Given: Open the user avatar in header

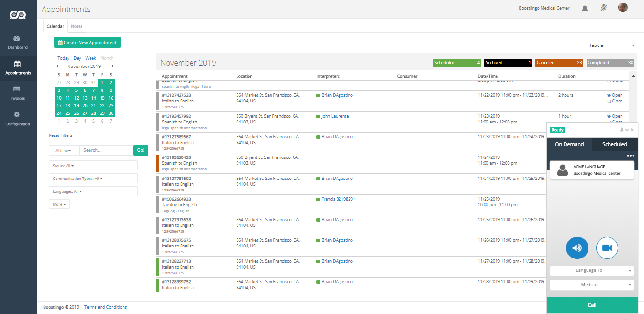Looking at the screenshot, I should [623, 8].
